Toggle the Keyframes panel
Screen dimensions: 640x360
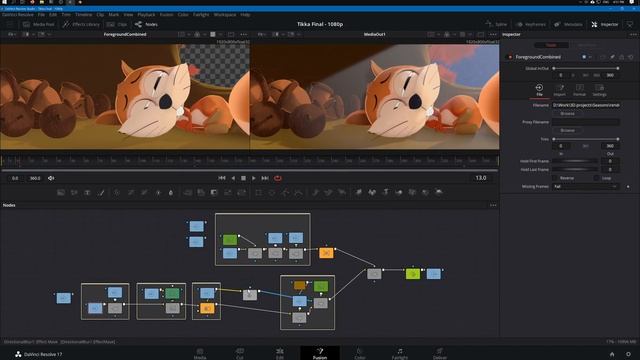(x=531, y=24)
